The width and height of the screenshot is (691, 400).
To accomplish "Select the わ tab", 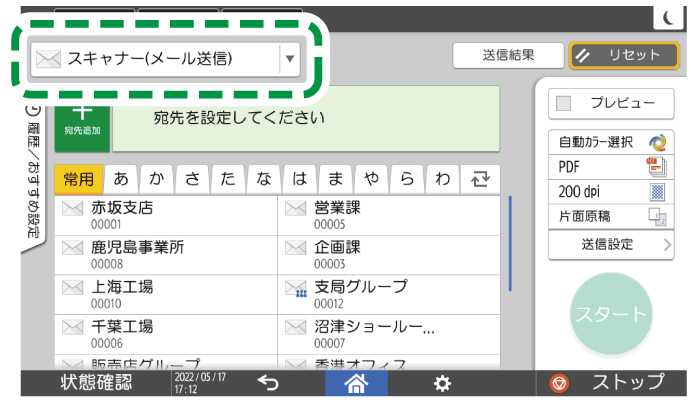I will [442, 179].
